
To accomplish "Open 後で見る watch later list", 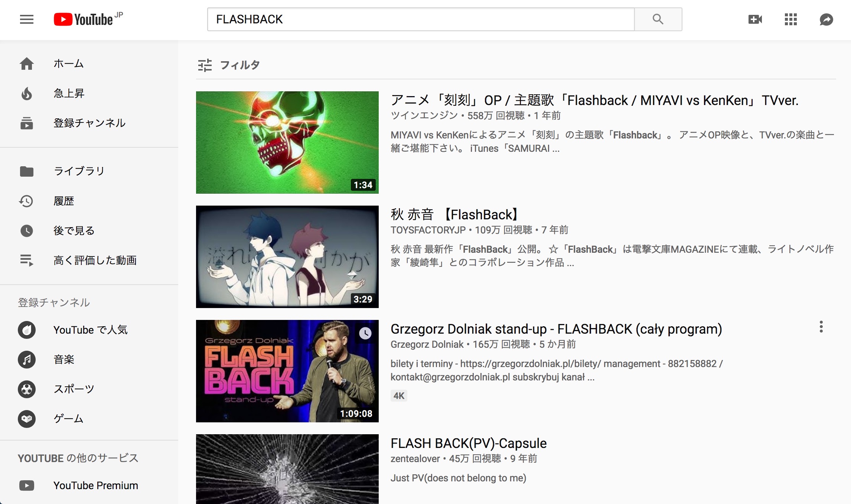I will (x=89, y=231).
